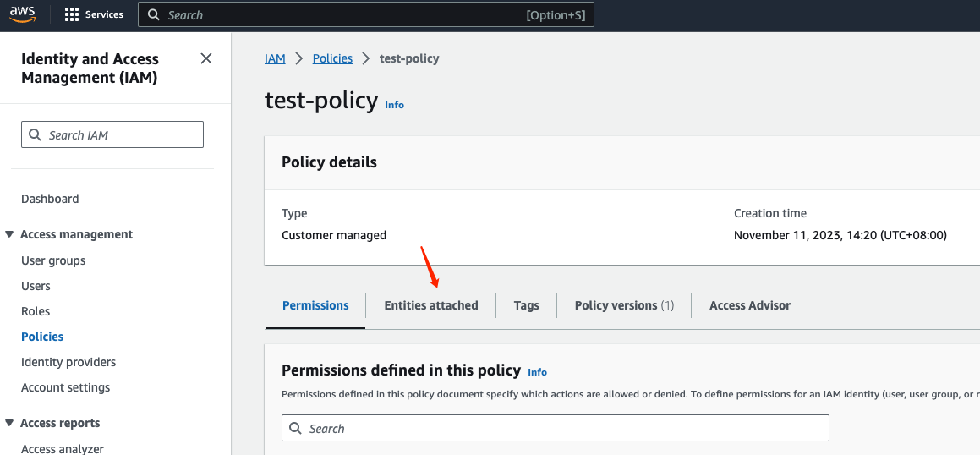View the Policy versions tab
This screenshot has width=980, height=455.
pos(624,305)
